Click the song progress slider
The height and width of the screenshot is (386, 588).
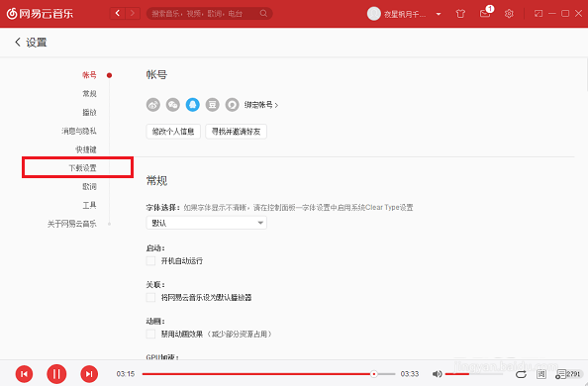(x=268, y=374)
